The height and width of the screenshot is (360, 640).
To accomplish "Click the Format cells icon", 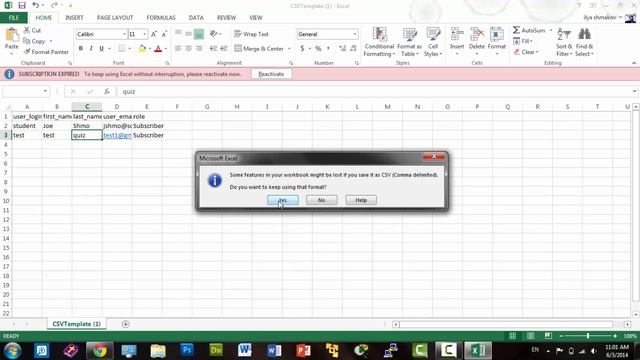I will pos(497,35).
